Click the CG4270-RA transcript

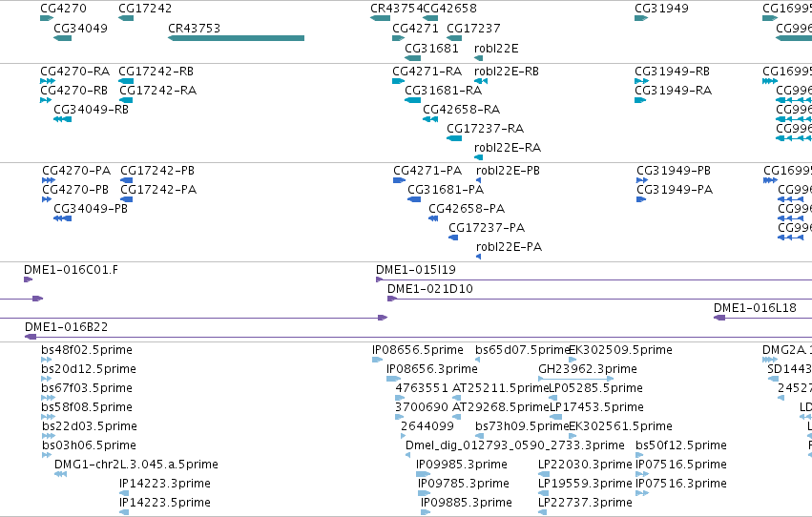coord(48,81)
